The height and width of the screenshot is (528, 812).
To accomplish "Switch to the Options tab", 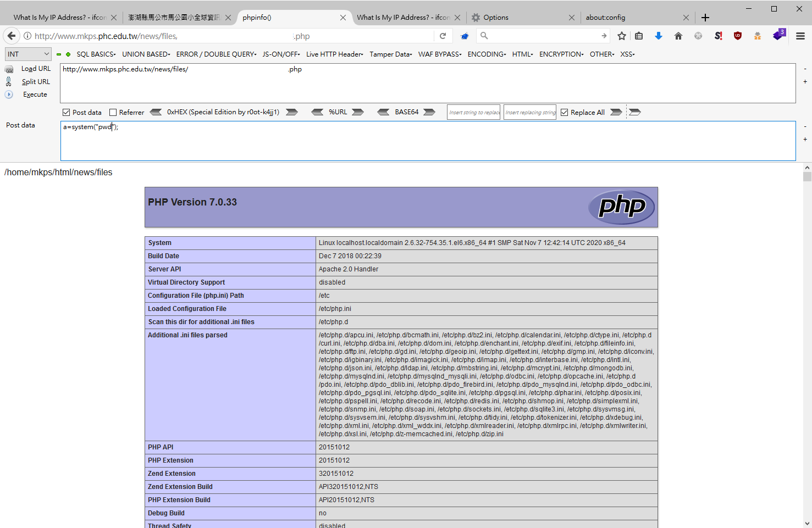I will click(x=523, y=18).
